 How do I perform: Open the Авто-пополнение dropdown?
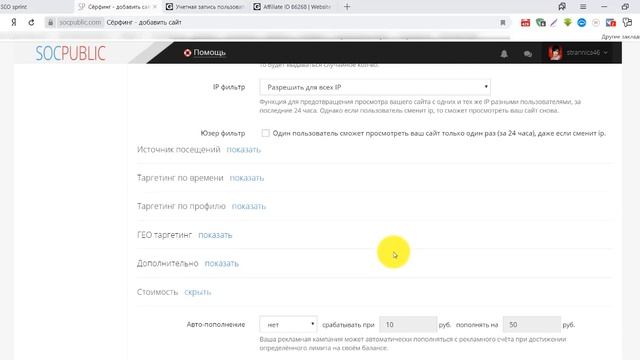pos(288,324)
